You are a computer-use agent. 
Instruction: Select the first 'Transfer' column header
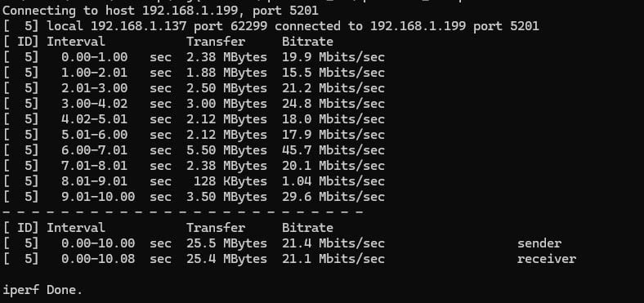point(216,42)
